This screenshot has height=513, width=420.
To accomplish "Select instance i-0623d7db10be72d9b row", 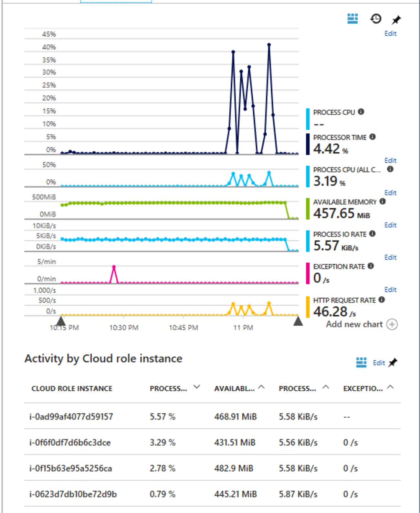I will [x=73, y=494].
